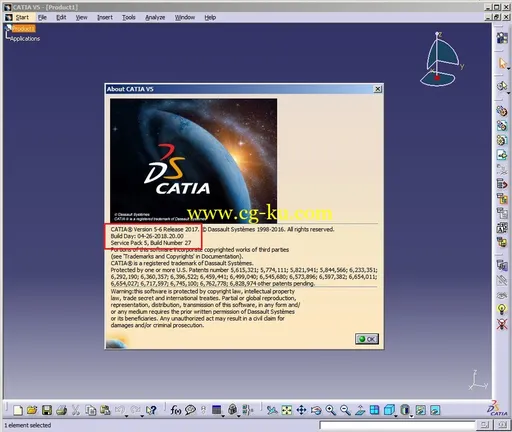The width and height of the screenshot is (512, 432).
Task: Click the Save floppy disk icon
Action: coord(47,410)
